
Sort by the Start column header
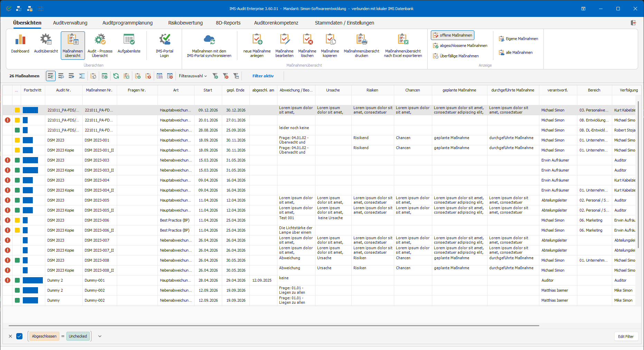pos(208,90)
